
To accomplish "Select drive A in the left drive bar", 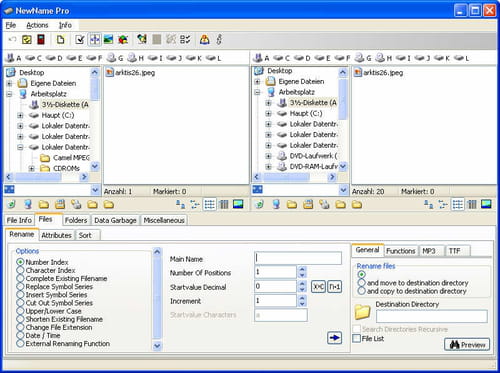I will pos(14,58).
